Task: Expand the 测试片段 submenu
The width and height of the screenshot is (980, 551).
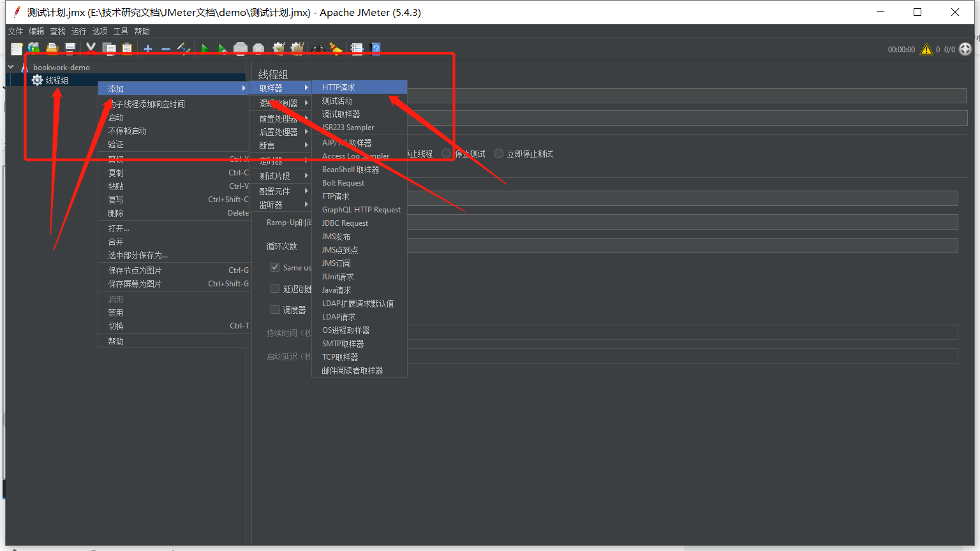Action: point(281,176)
